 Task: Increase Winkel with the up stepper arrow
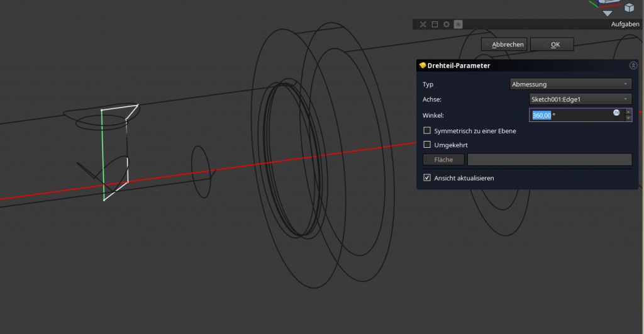coord(628,111)
